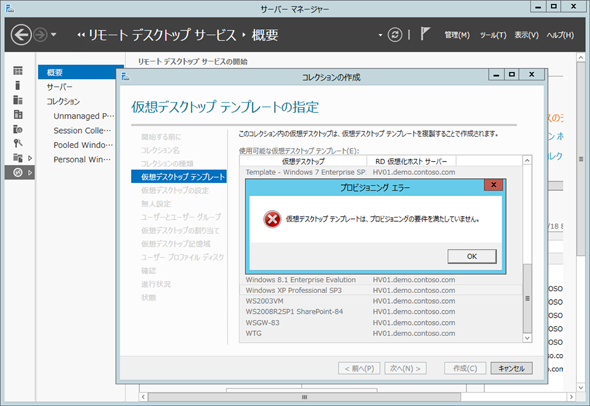
Task: Click the template list scroll-down arrow
Action: (527, 338)
